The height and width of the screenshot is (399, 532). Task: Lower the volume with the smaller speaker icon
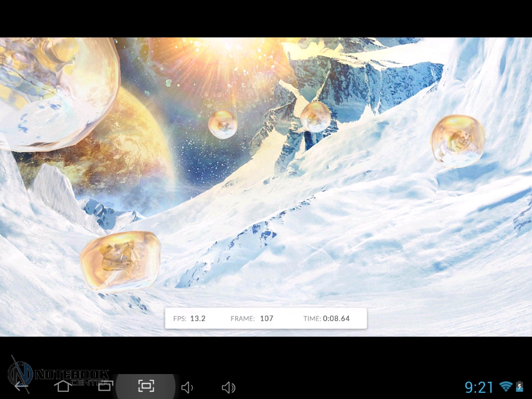(x=187, y=387)
